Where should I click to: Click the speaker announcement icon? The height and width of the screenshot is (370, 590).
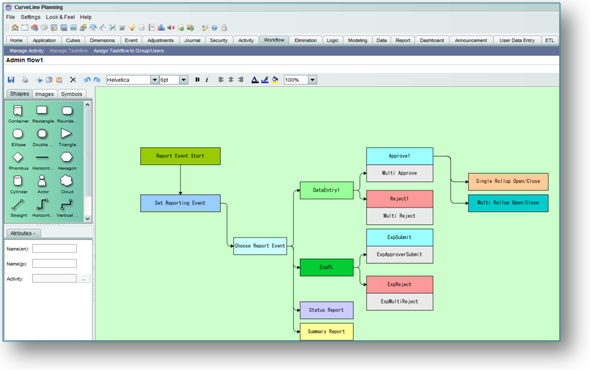(171, 27)
